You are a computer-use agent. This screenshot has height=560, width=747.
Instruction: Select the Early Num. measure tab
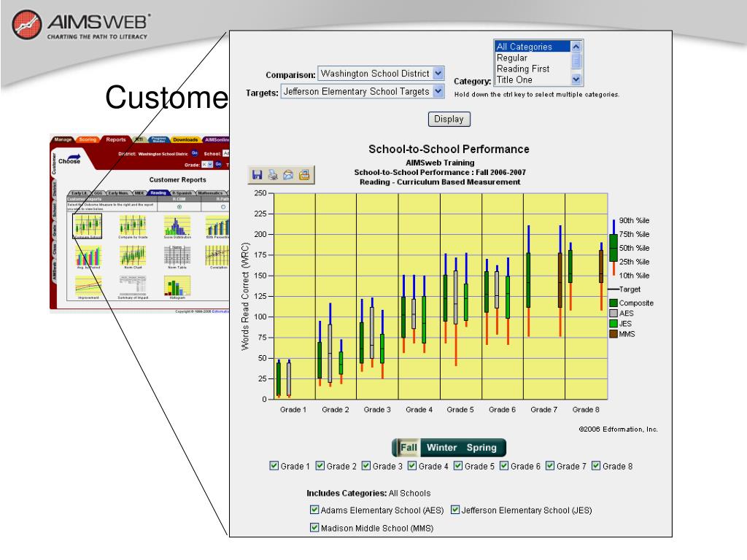[x=119, y=192]
